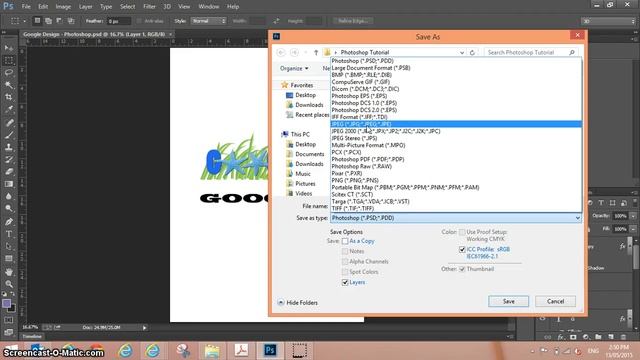The width and height of the screenshot is (640, 360).
Task: Choose JPEG (*.JPG;*.JPEG;*.JPE) format
Action: 456,124
